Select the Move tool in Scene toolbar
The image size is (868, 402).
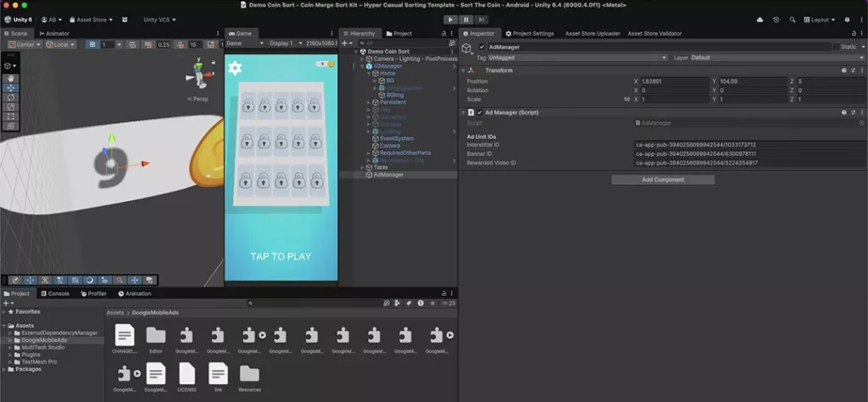pyautogui.click(x=10, y=88)
